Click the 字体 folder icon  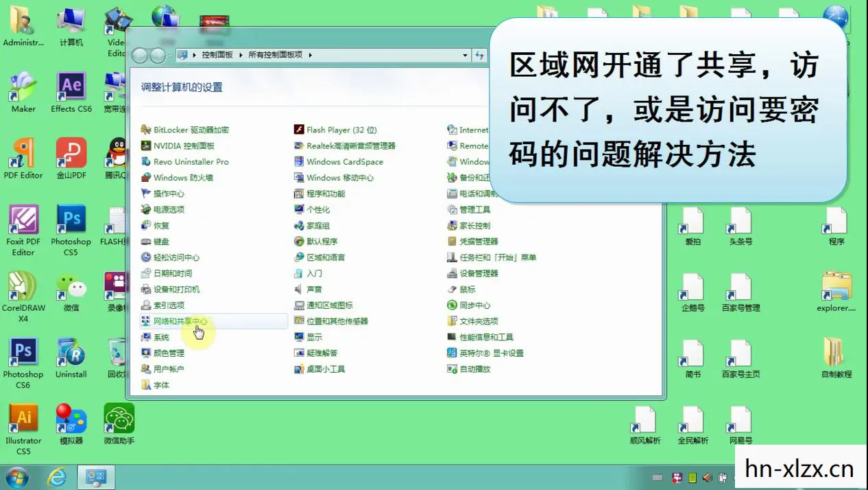[x=145, y=385]
